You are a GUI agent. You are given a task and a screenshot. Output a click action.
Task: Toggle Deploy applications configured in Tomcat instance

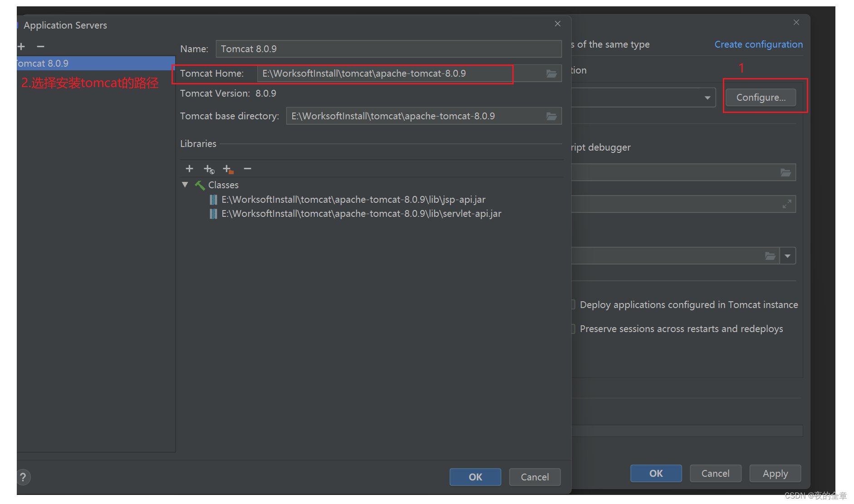point(573,304)
